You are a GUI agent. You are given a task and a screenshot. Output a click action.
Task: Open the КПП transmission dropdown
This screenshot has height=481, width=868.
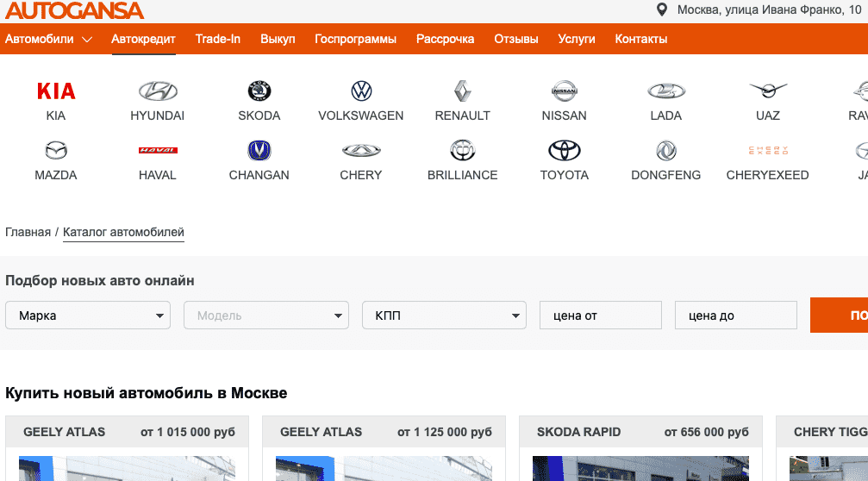tap(444, 315)
